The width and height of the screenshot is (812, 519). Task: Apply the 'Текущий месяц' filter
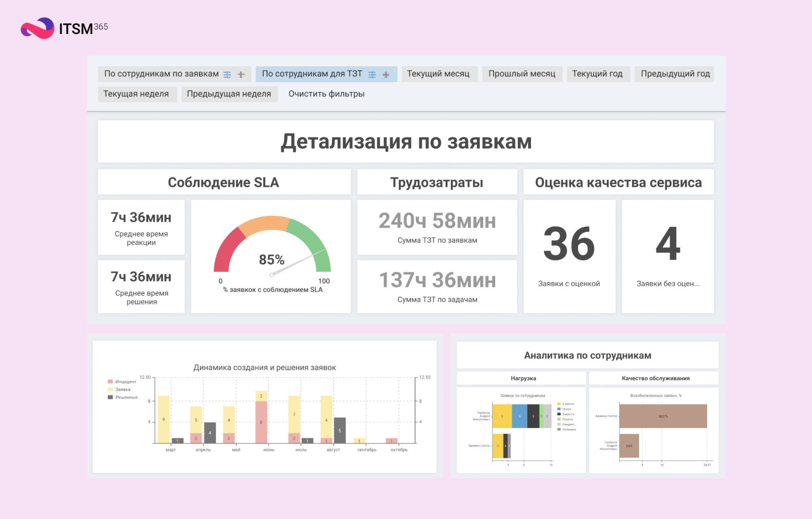438,74
